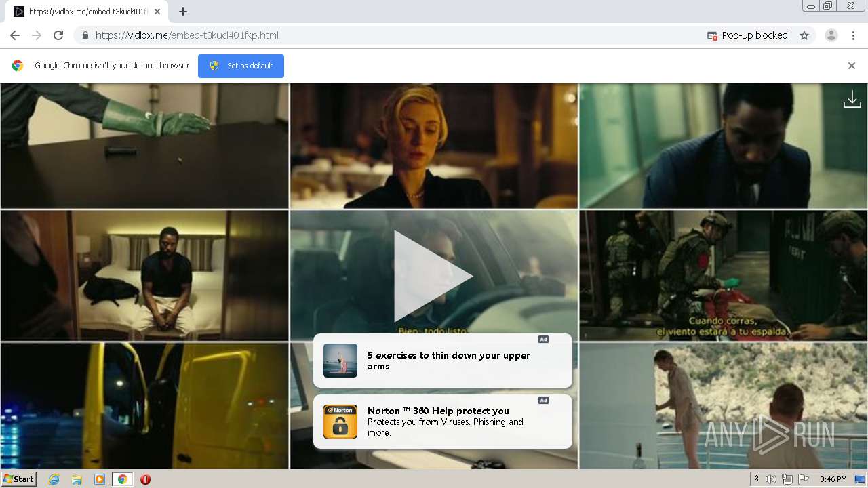Open media player taskbar icon
The image size is (868, 488).
coord(100,479)
